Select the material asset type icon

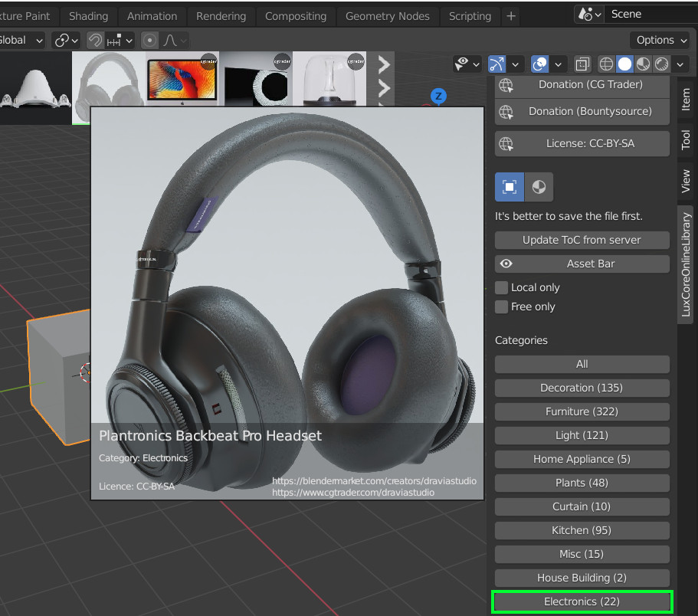539,186
